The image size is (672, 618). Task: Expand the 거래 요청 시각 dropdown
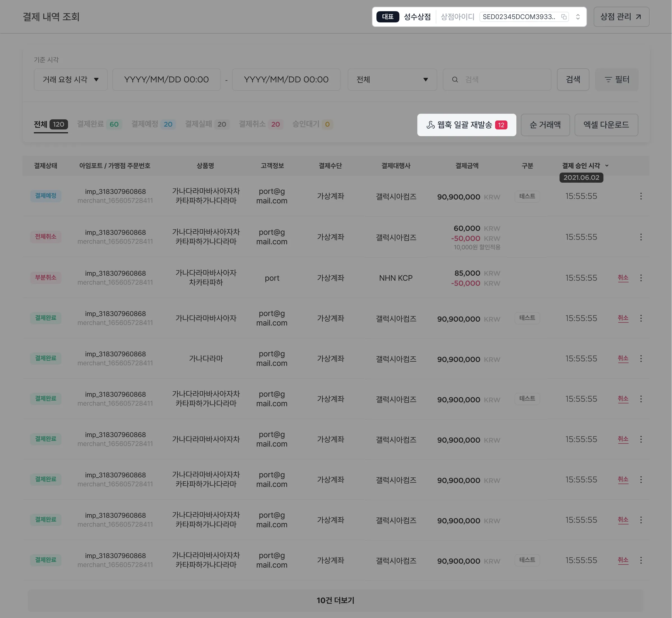[x=71, y=80]
